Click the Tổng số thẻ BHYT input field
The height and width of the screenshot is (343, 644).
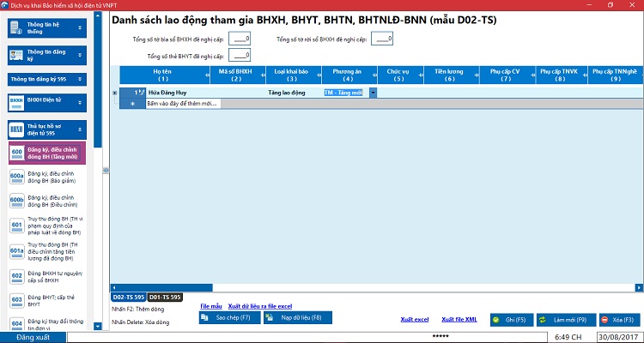tap(240, 56)
